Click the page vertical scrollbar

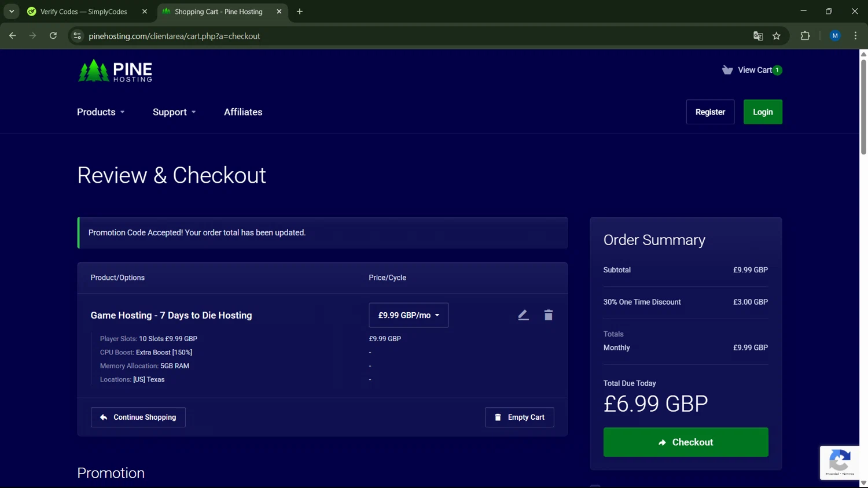[863, 107]
